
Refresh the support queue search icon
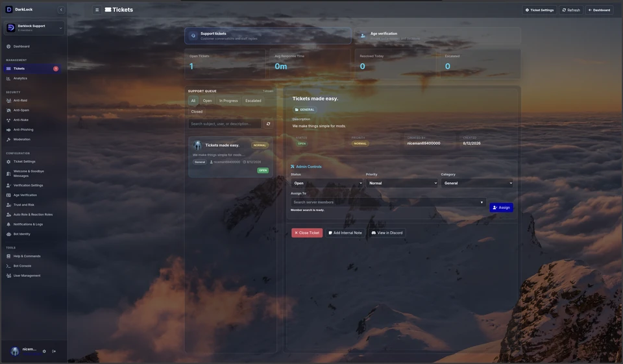[x=268, y=124]
